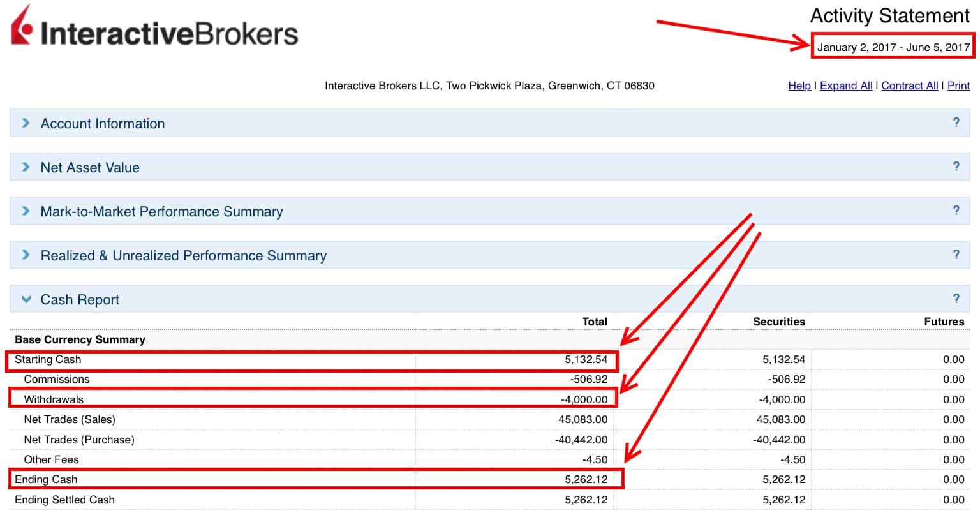Click the Ending Cash total amount
Screen dimensions: 980x529
pyautogui.click(x=586, y=479)
